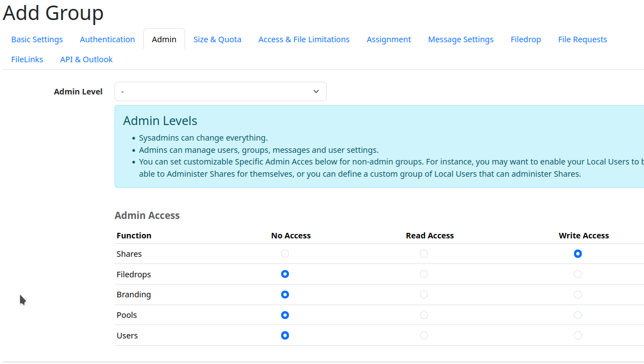Screen dimensions: 644x364
Task: Select Read Access for Users
Action: pyautogui.click(x=424, y=336)
